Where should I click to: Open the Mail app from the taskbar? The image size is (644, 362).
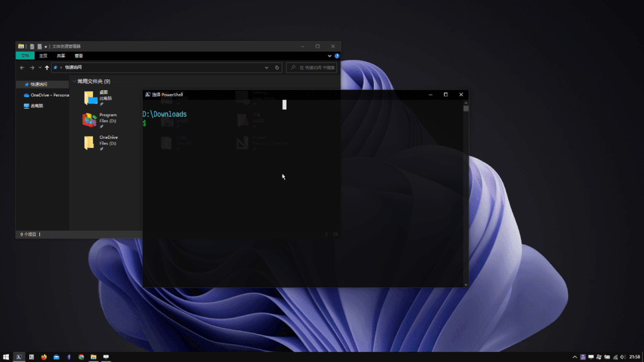pyautogui.click(x=56, y=357)
